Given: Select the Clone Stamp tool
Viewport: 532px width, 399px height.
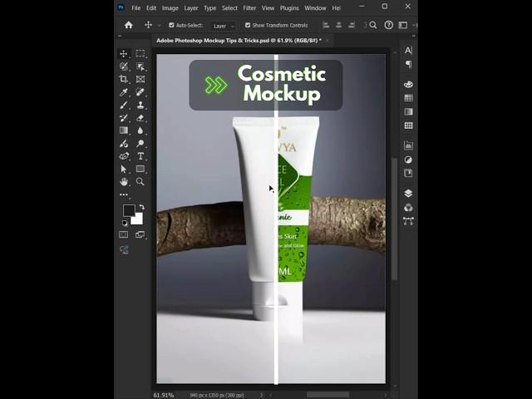Looking at the screenshot, I should click(140, 105).
